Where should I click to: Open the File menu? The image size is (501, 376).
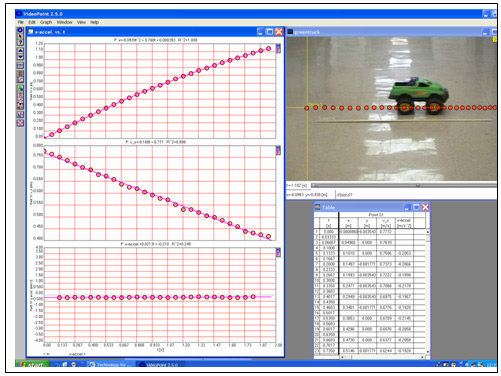point(21,22)
